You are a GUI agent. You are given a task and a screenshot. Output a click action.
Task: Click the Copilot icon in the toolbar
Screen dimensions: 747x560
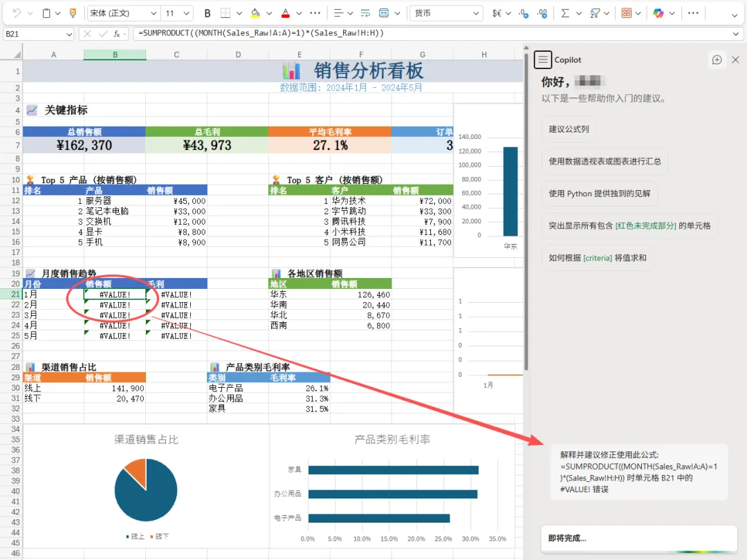(658, 13)
